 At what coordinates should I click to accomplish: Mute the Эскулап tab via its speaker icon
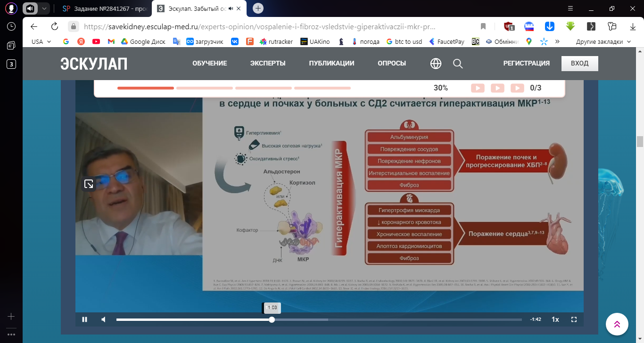click(231, 8)
